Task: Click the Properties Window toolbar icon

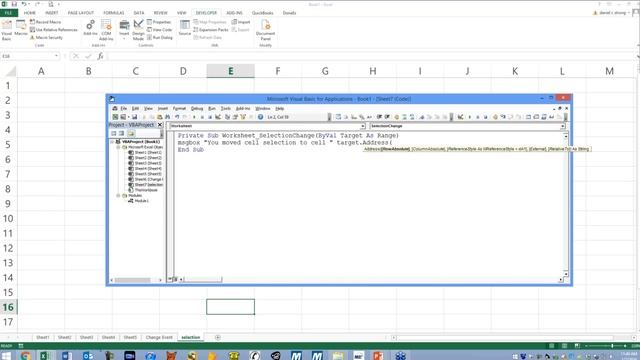Action: point(235,117)
